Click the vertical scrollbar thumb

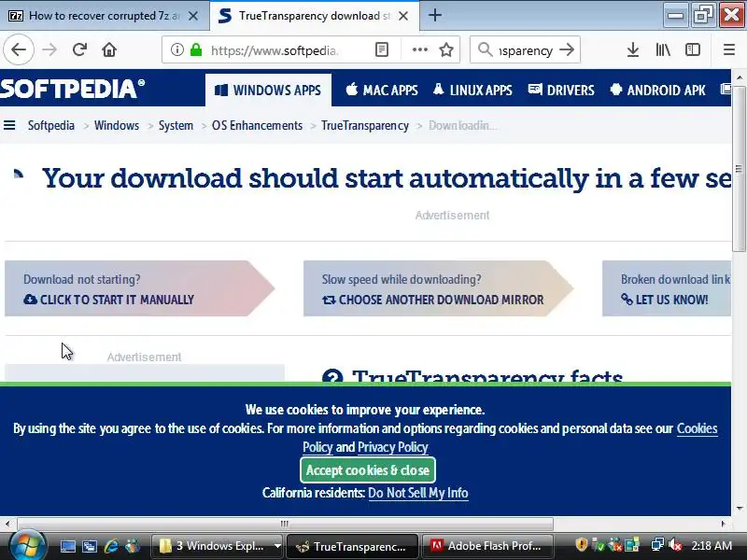[739, 169]
